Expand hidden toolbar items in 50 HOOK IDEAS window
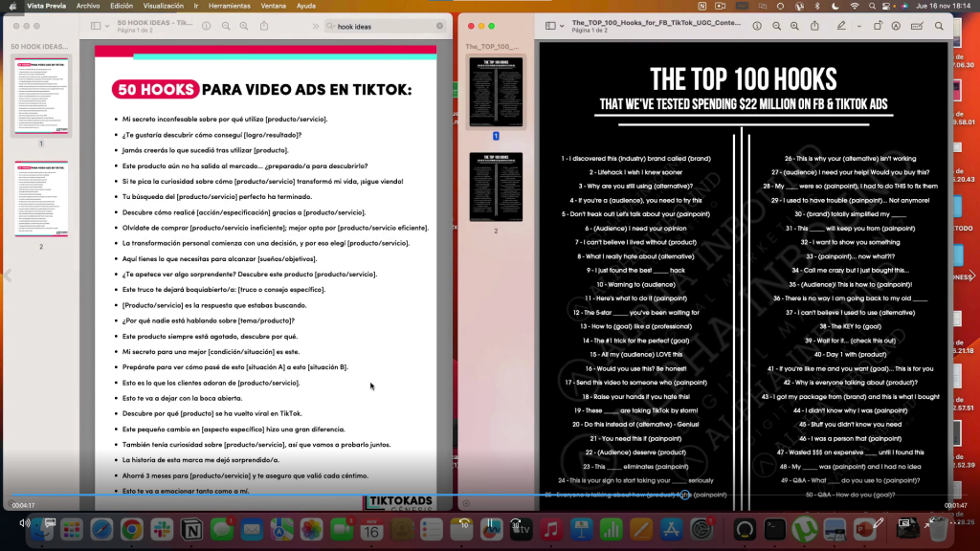 click(x=316, y=26)
